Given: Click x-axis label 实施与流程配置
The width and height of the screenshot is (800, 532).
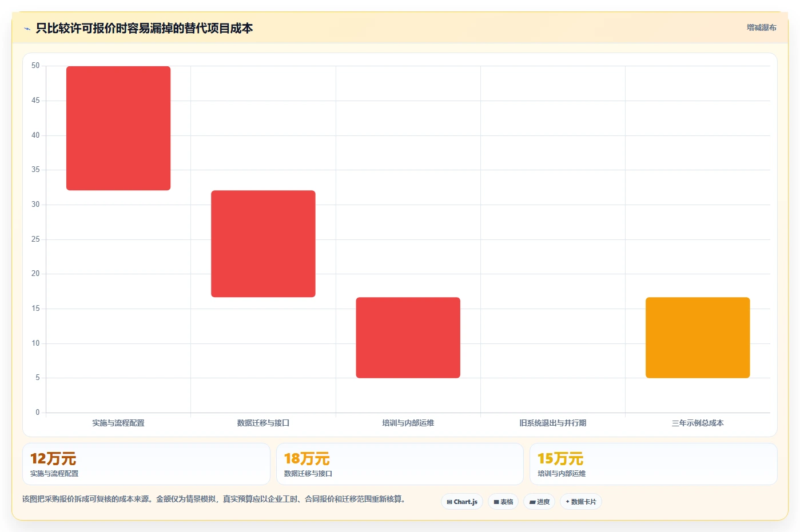Looking at the screenshot, I should [x=118, y=423].
